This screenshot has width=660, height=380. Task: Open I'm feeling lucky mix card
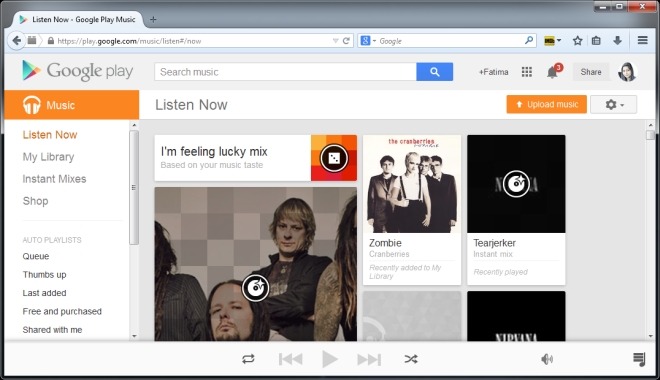click(x=255, y=158)
